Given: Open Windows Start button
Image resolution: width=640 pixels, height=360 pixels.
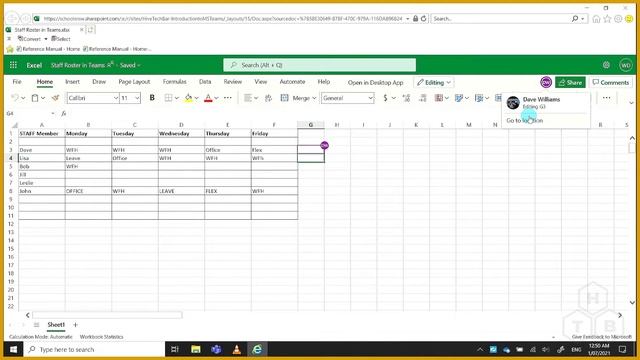Looking at the screenshot, I should click(13, 349).
